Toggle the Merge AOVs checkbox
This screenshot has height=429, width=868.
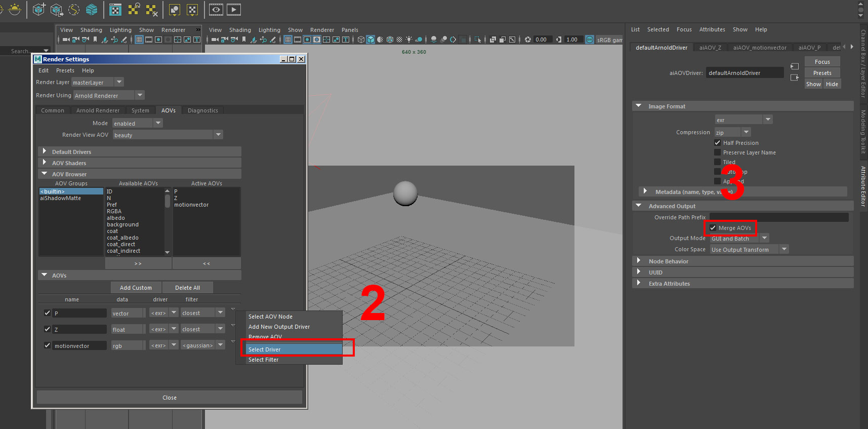[713, 228]
